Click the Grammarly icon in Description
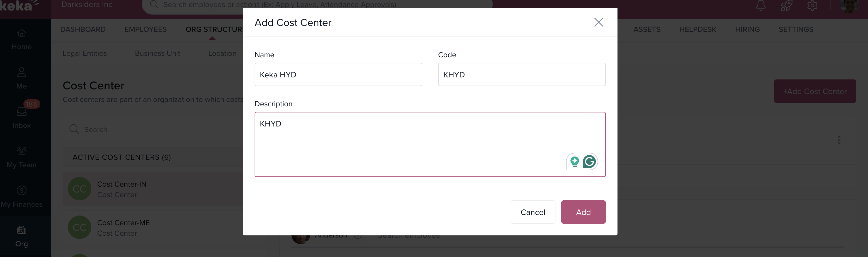 point(589,162)
